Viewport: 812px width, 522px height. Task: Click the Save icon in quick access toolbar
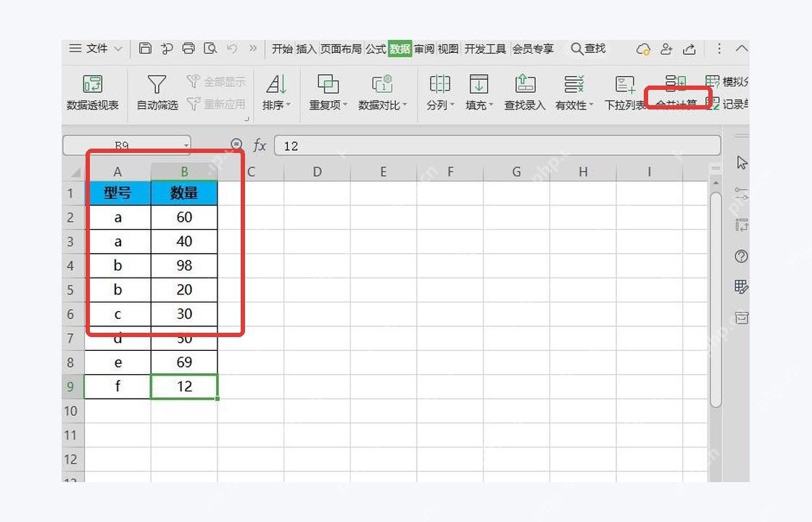click(x=146, y=49)
